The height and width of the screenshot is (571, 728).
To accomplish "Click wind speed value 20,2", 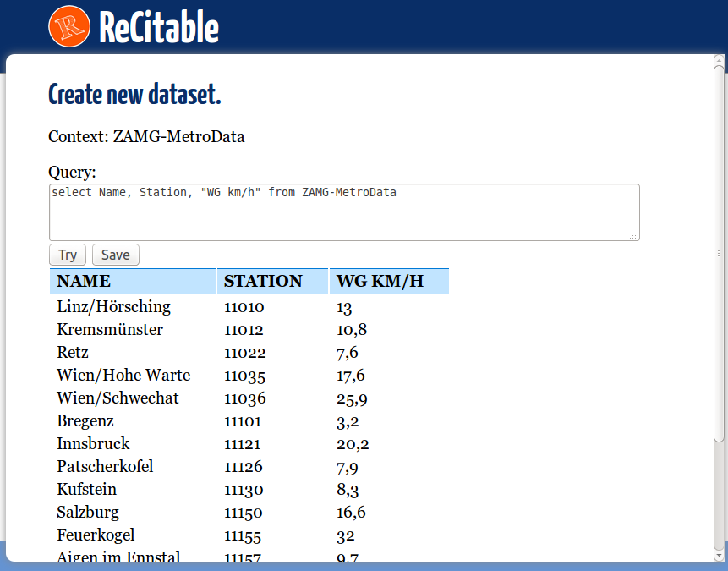I will click(353, 444).
